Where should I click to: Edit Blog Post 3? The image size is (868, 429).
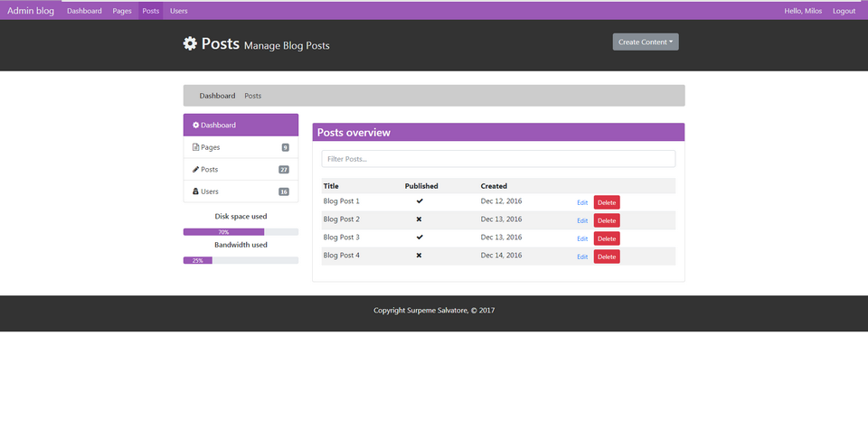point(582,238)
